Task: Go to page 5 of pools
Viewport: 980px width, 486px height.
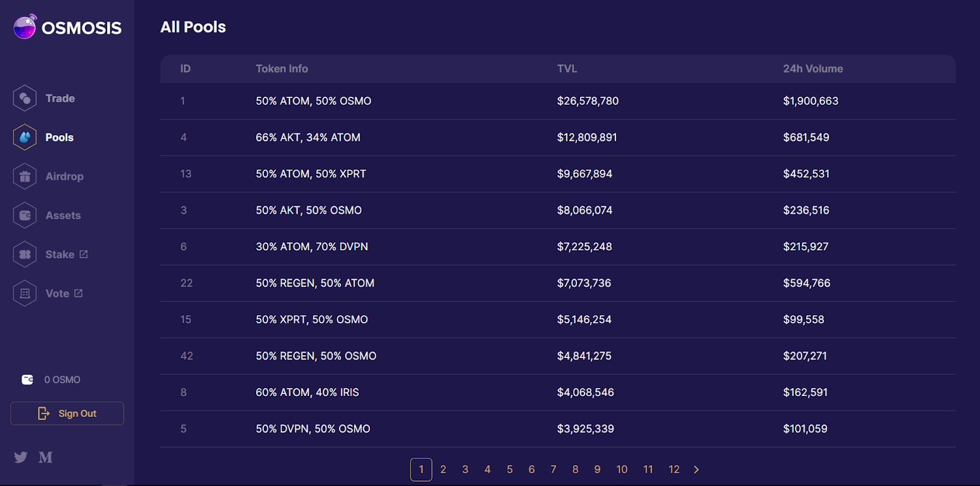Action: pos(510,470)
